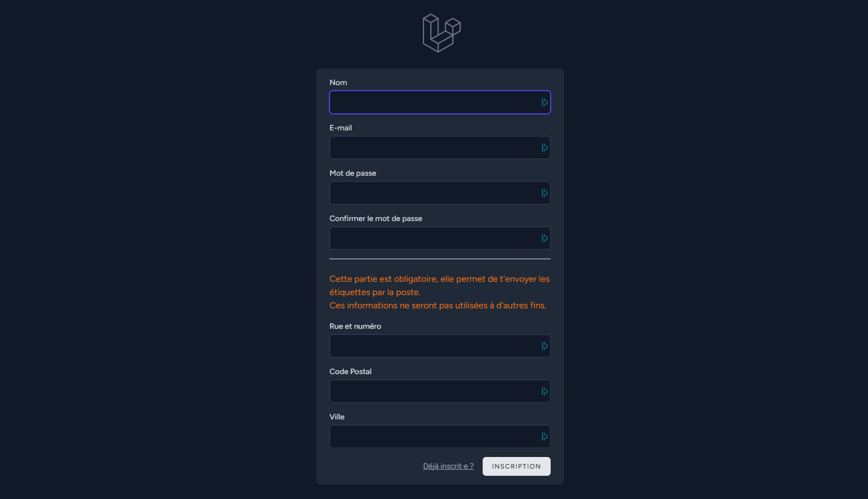Click the "Code Postal" label text

point(351,371)
